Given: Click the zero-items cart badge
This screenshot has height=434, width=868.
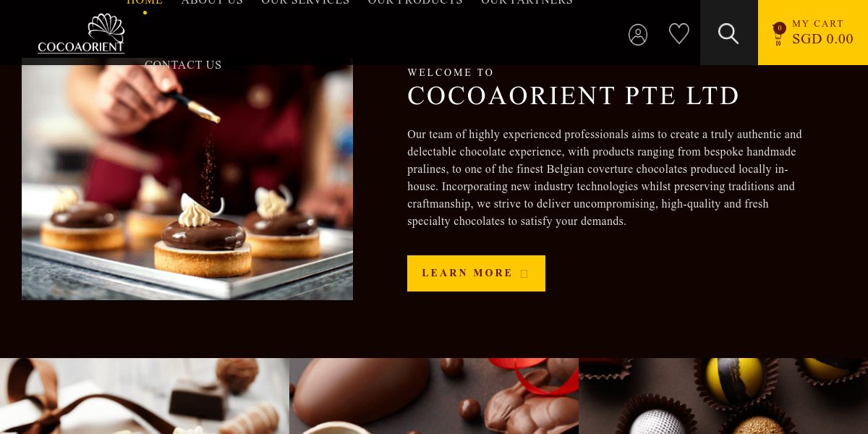Looking at the screenshot, I should [780, 28].
